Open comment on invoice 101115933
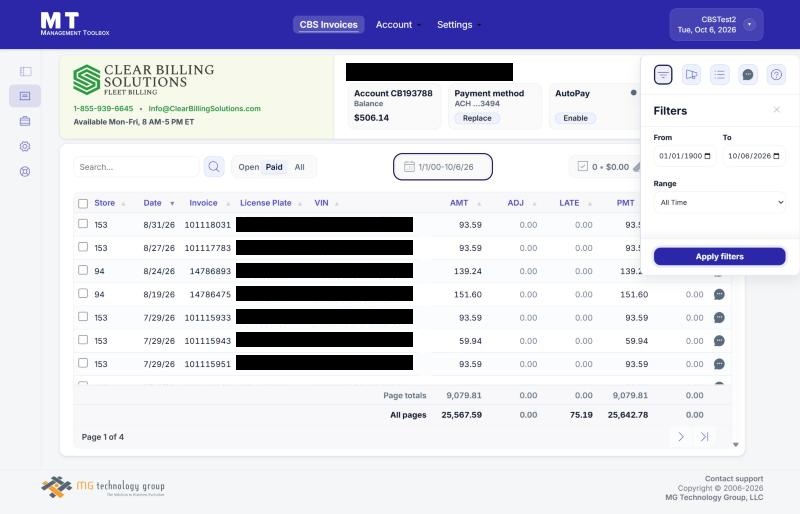 (x=719, y=317)
